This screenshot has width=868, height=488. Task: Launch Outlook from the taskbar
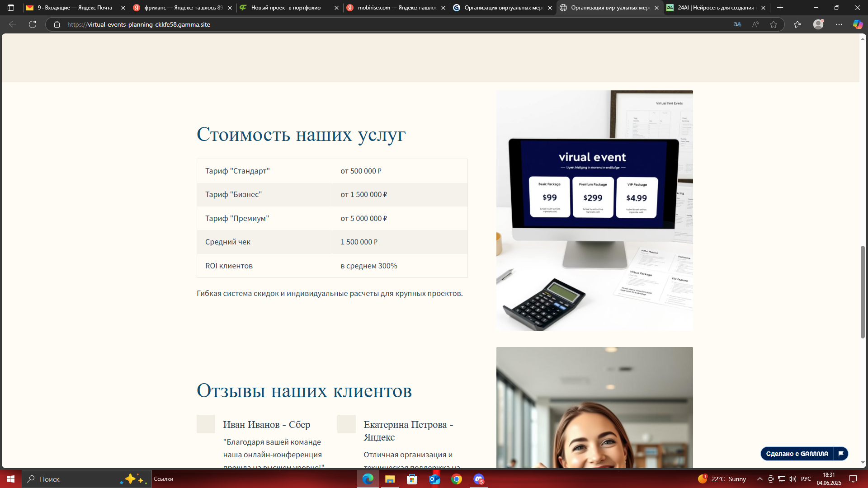[x=434, y=479]
